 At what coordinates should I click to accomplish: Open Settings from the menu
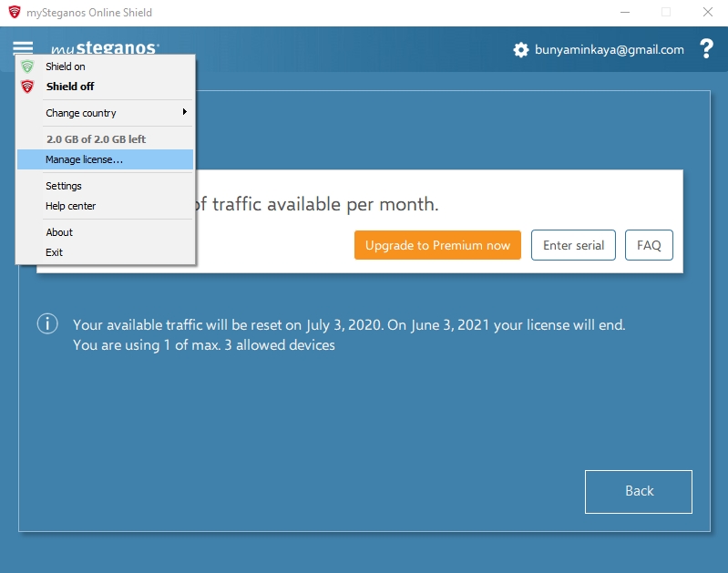(x=105, y=186)
